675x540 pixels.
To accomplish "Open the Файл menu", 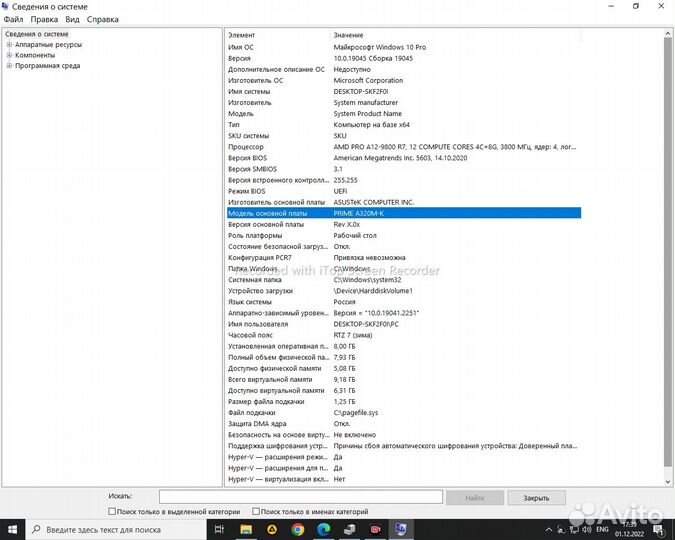I will pos(13,19).
